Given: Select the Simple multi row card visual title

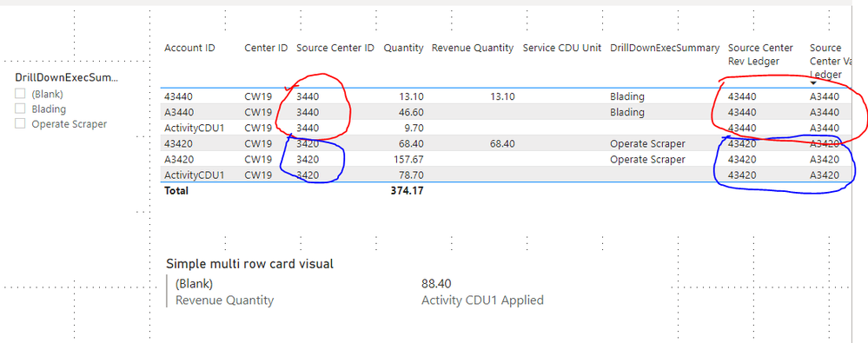Looking at the screenshot, I should (x=249, y=264).
